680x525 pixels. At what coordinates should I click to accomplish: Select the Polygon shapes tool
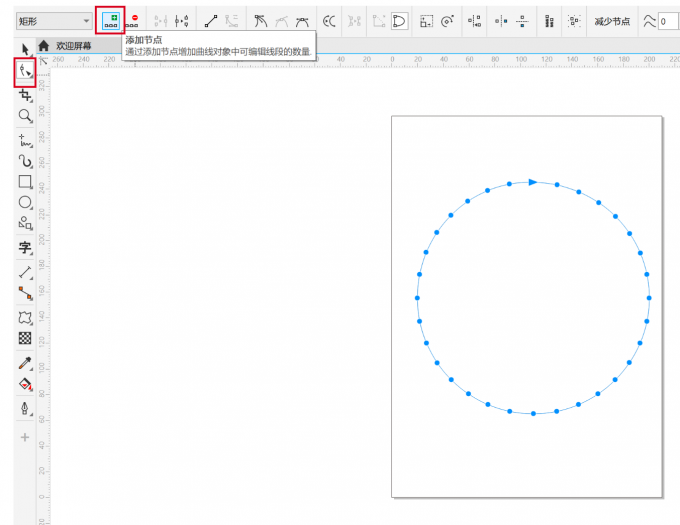(x=25, y=223)
